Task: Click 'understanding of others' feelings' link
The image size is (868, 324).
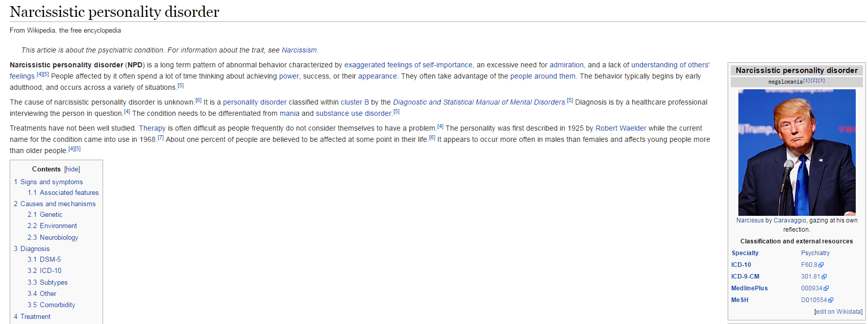Action: coord(670,65)
